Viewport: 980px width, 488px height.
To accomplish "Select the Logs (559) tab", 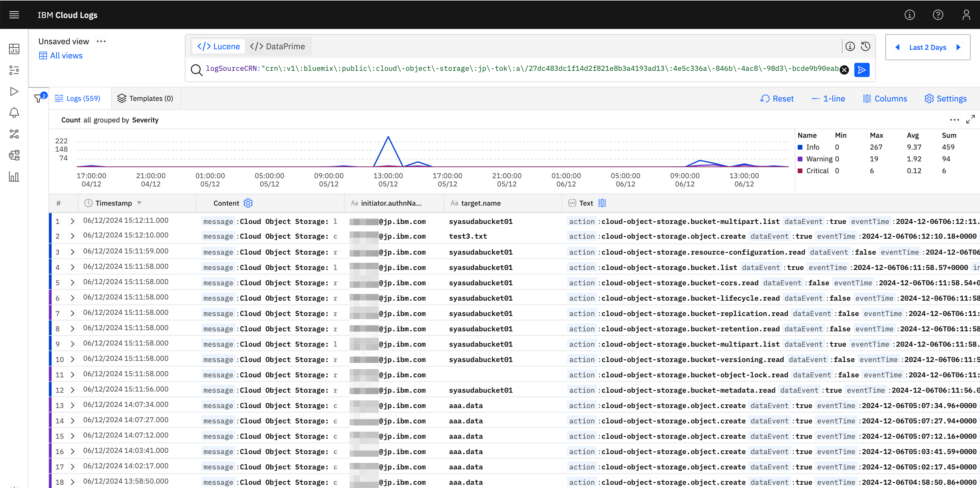I will pyautogui.click(x=78, y=99).
